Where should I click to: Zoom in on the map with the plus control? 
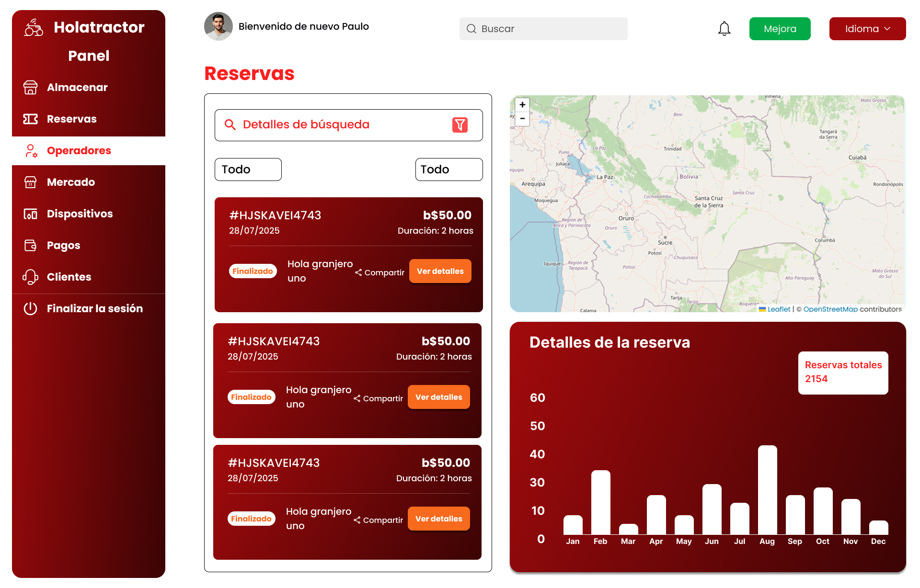click(522, 104)
